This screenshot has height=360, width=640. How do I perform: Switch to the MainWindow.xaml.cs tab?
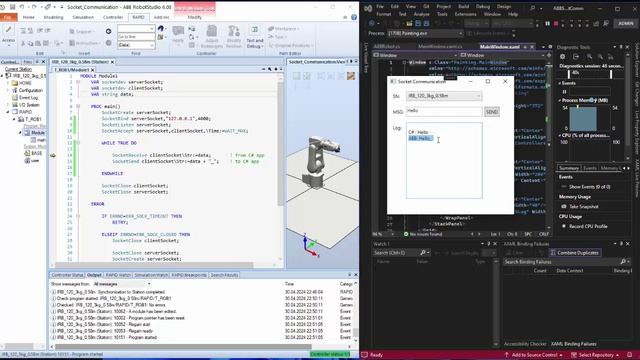point(440,47)
